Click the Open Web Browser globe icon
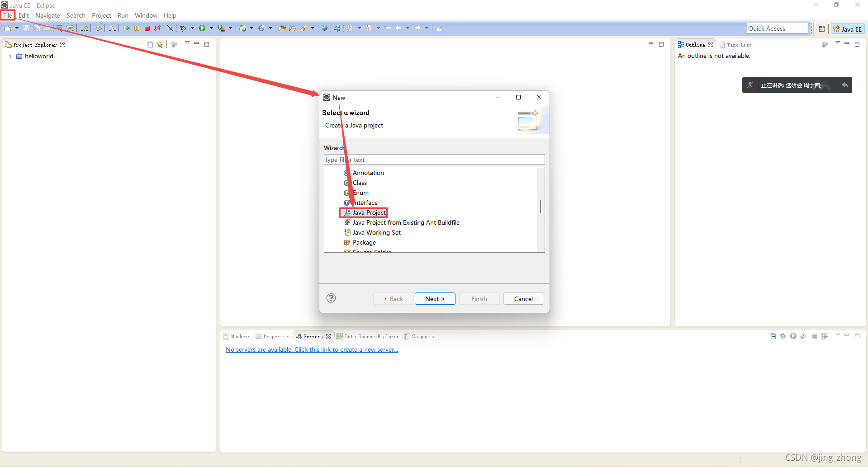The width and height of the screenshot is (868, 467). tap(324, 28)
